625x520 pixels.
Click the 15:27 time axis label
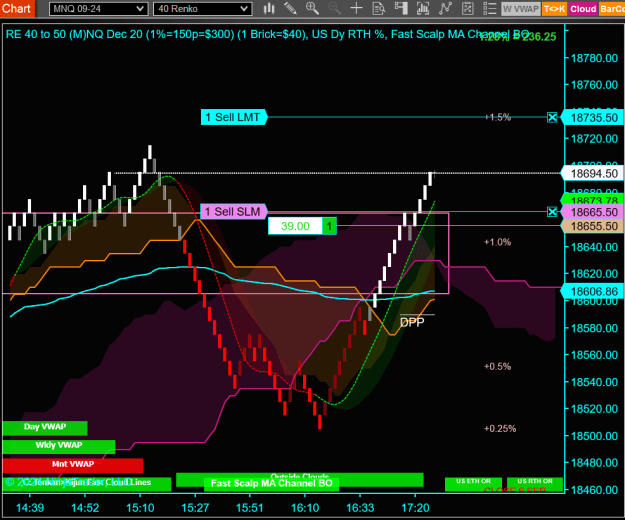195,508
